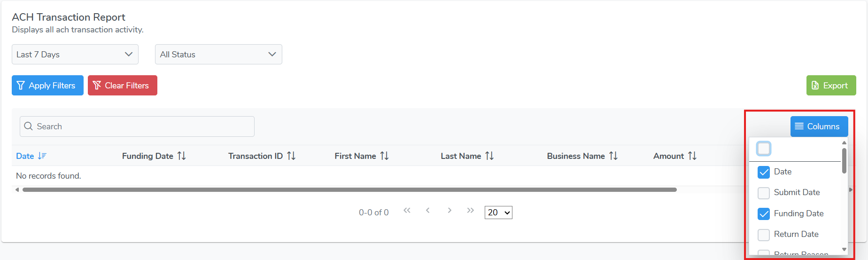Open the rows per page selector
The height and width of the screenshot is (260, 868).
498,213
